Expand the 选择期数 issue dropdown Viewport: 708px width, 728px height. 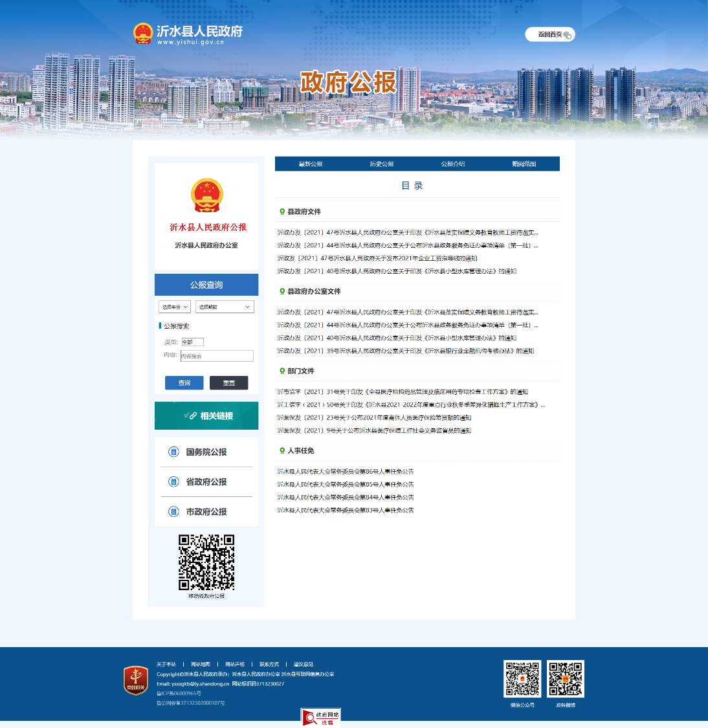coord(225,307)
